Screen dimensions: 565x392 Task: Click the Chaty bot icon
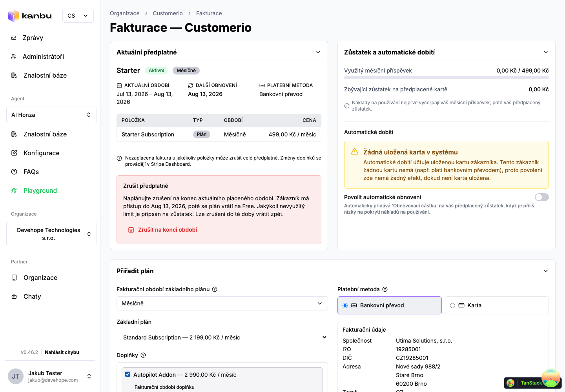[14, 296]
